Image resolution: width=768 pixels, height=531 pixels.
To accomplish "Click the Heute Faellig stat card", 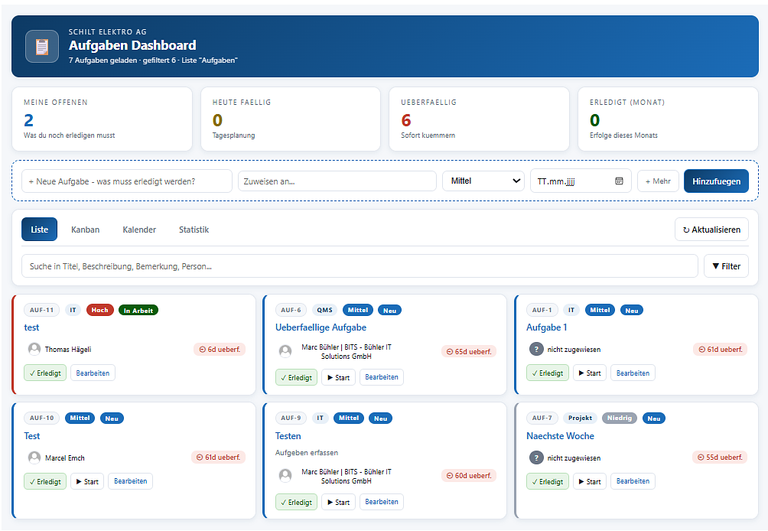I will tap(290, 119).
